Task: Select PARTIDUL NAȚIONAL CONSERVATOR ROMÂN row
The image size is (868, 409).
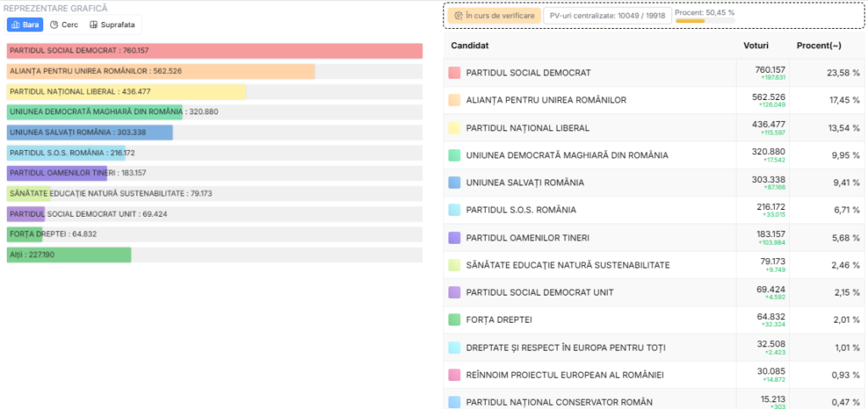Action: coord(559,402)
